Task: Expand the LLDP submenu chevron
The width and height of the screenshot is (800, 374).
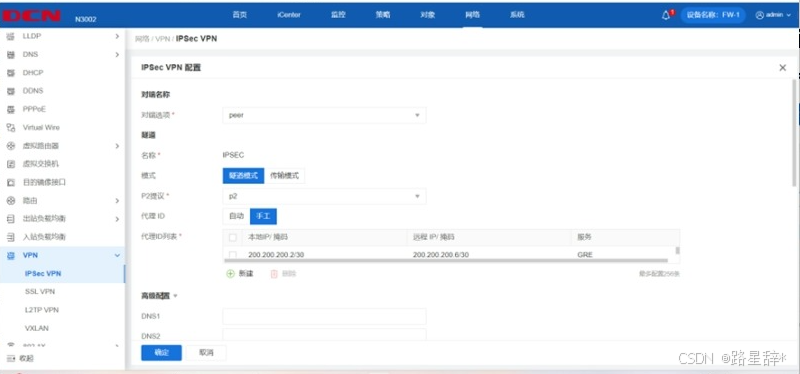Action: coord(117,36)
